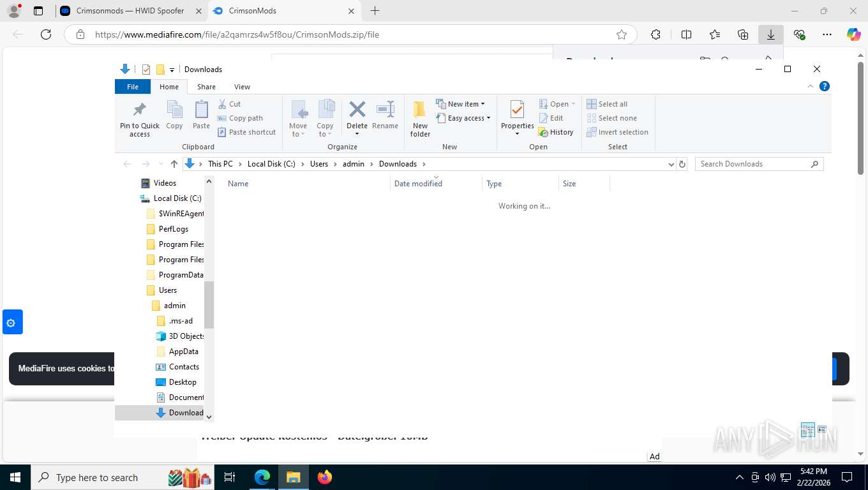
Task: Open the address bar history dropdown
Action: [x=671, y=164]
